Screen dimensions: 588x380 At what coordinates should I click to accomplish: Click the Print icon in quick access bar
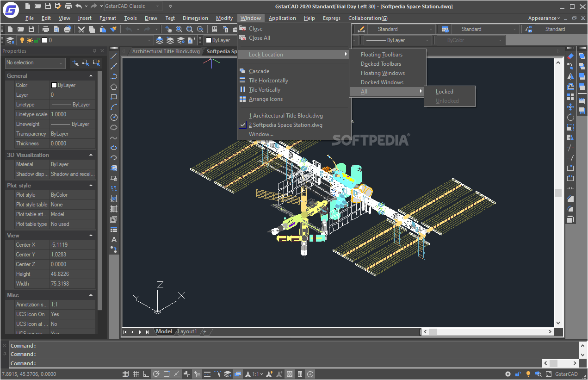click(x=68, y=6)
